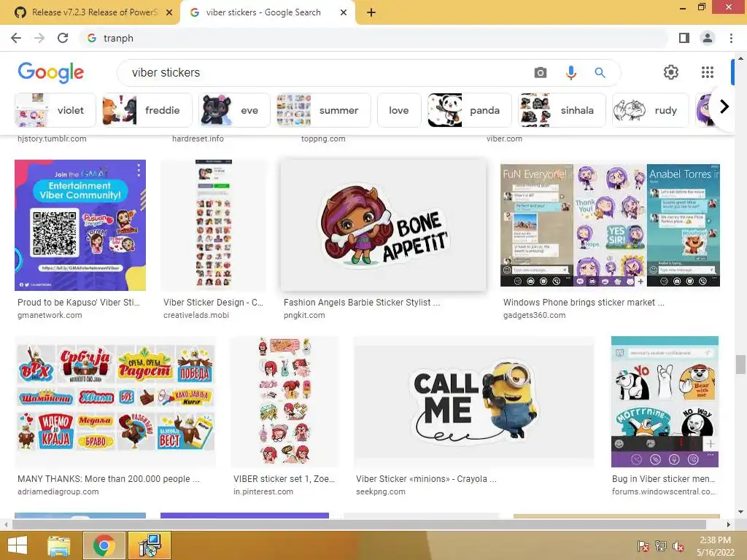Click vertical scrollbar down arrow
Viewport: 747px width, 560px height.
740,512
